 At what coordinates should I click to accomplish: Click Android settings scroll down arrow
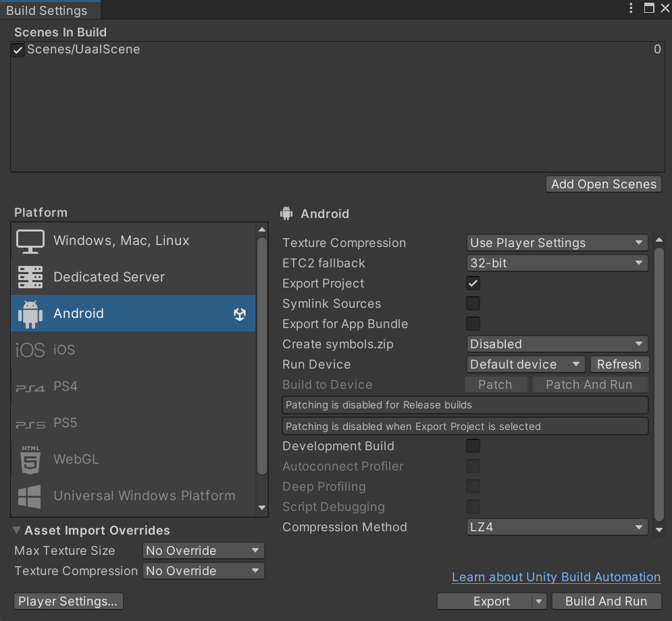click(x=659, y=530)
